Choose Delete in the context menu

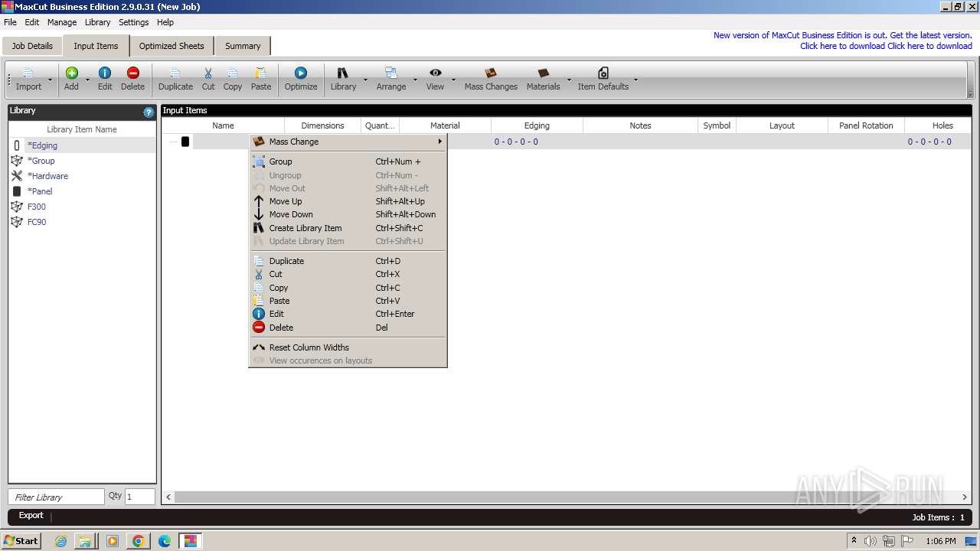(348, 328)
